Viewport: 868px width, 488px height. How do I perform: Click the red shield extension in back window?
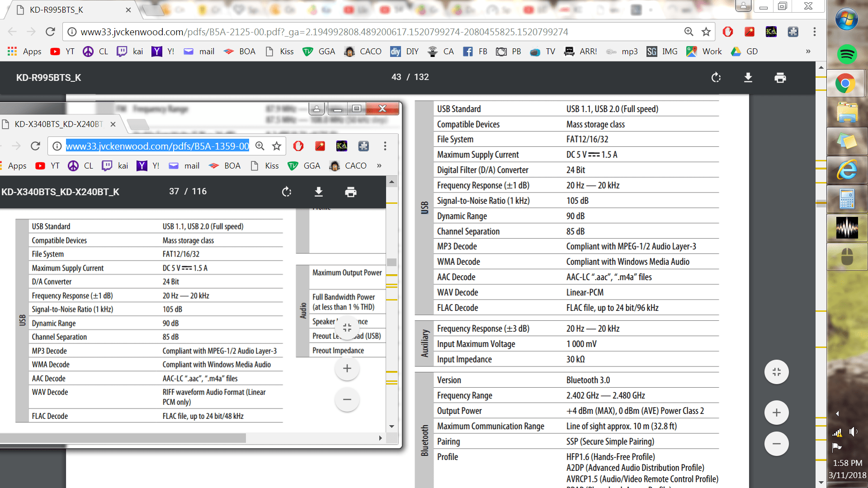tap(728, 32)
